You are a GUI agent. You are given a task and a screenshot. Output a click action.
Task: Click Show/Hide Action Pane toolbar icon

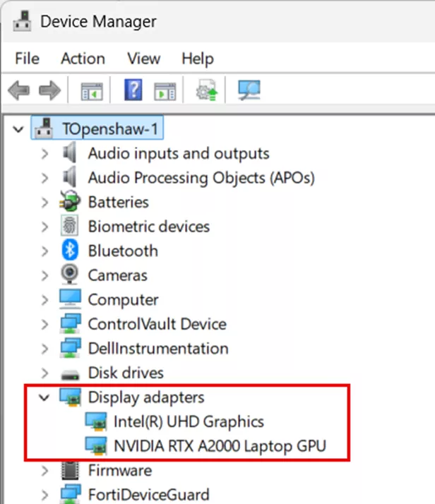tap(165, 91)
